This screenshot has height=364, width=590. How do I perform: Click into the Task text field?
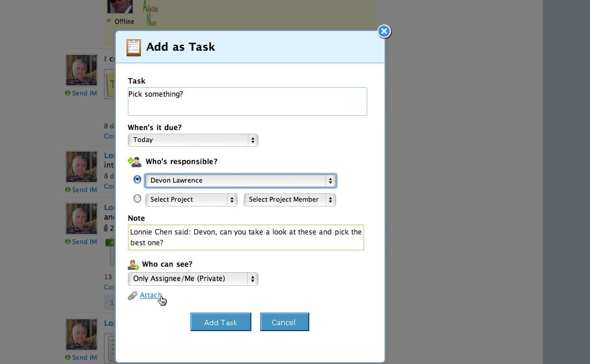pos(247,101)
